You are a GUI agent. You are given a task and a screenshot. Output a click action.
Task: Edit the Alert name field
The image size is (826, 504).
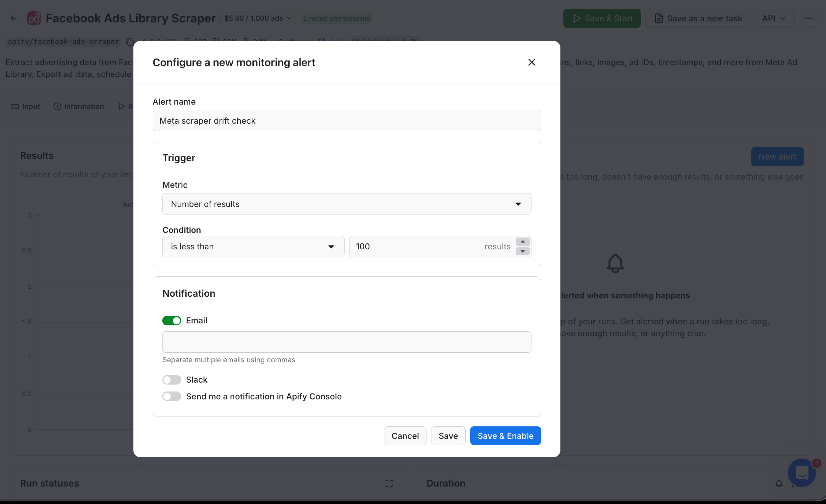click(x=347, y=121)
